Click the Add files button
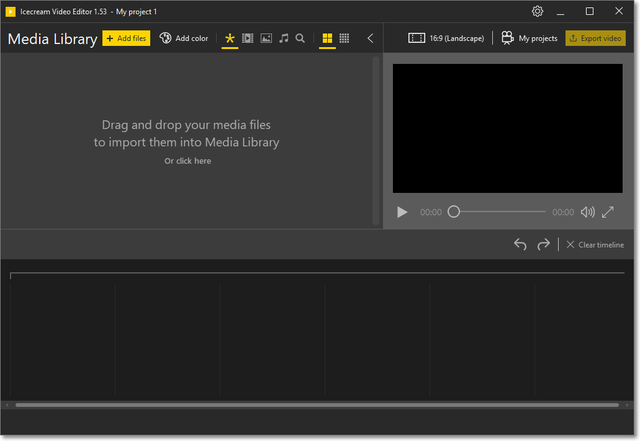Screen dimensions: 640x441 tap(126, 38)
